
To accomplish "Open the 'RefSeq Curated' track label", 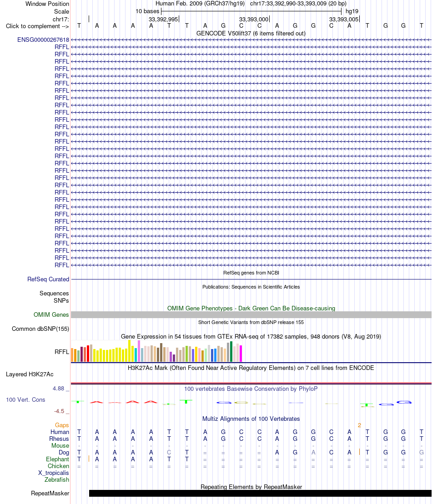I will coord(48,279).
